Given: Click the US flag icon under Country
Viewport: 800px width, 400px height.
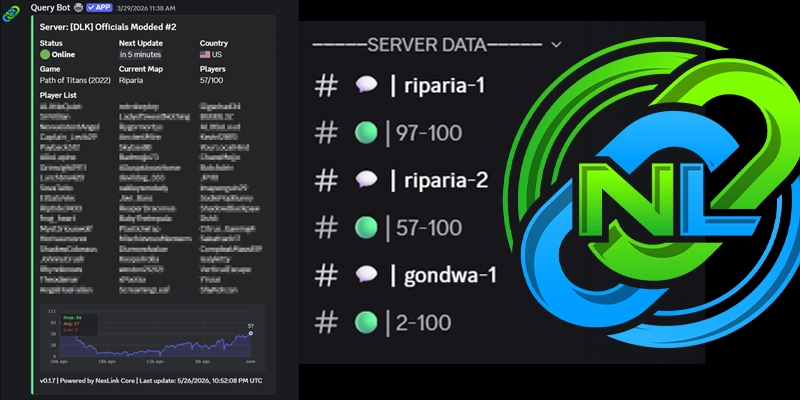Looking at the screenshot, I should click(205, 55).
